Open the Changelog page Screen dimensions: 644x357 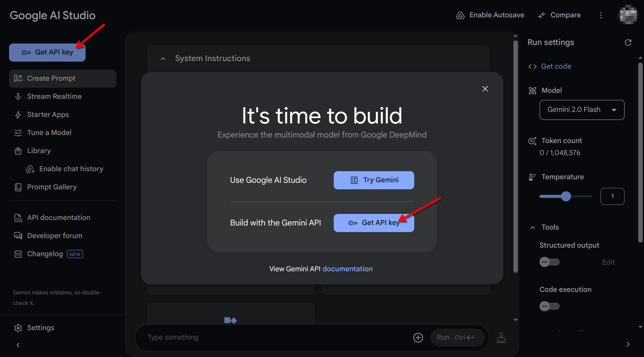tap(45, 254)
